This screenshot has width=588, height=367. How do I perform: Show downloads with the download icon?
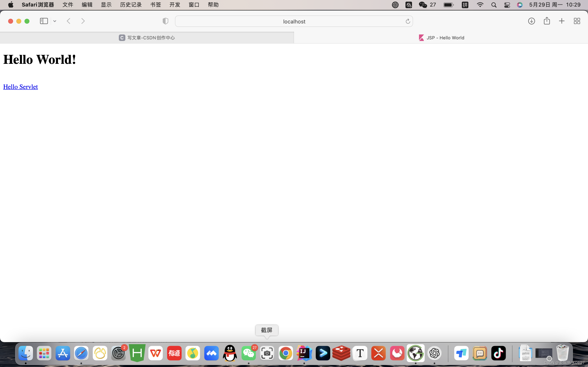tap(531, 21)
